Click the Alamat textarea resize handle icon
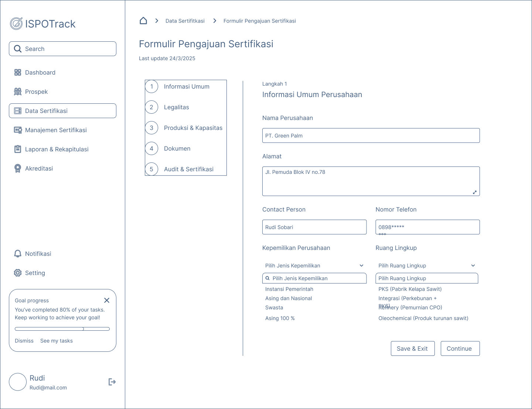This screenshot has width=532, height=409. (475, 192)
